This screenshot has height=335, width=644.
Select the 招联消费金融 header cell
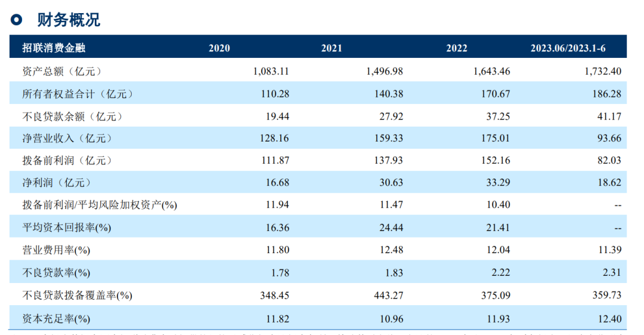coord(54,48)
